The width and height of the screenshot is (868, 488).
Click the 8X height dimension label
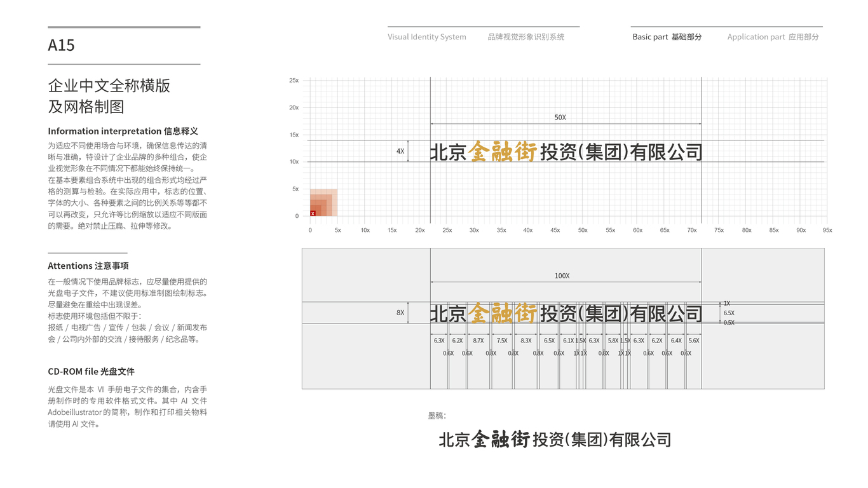click(x=400, y=313)
